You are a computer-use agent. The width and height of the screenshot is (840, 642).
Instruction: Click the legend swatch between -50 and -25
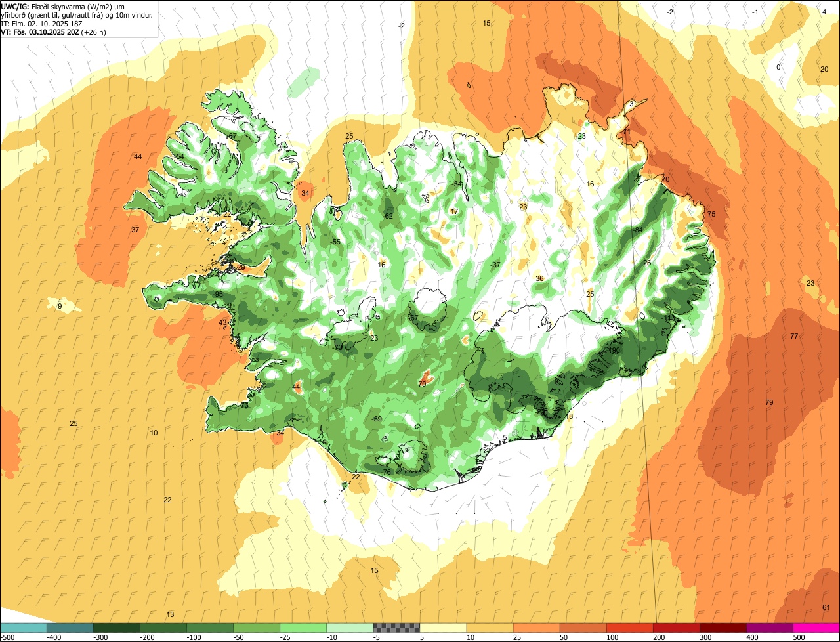256,628
